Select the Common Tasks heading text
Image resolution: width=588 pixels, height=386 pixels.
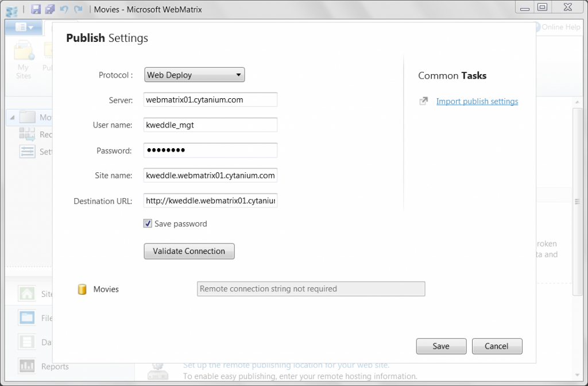[x=452, y=75]
